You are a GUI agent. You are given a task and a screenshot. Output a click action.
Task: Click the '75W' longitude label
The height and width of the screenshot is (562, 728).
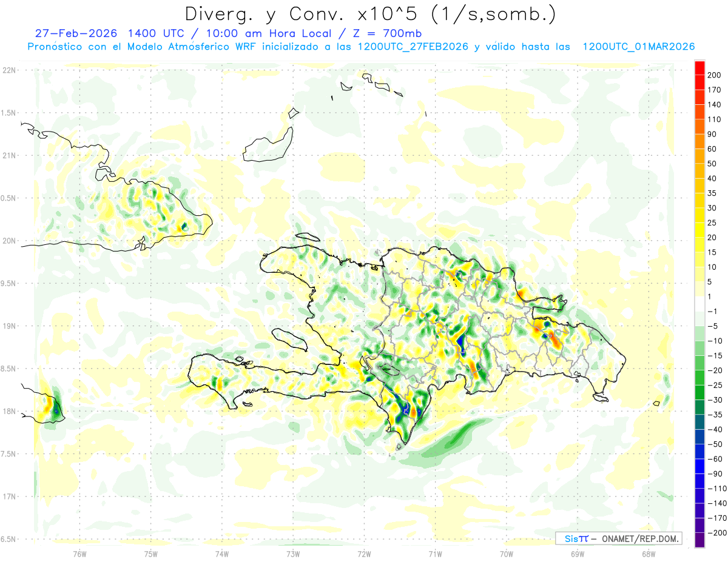[x=151, y=554]
